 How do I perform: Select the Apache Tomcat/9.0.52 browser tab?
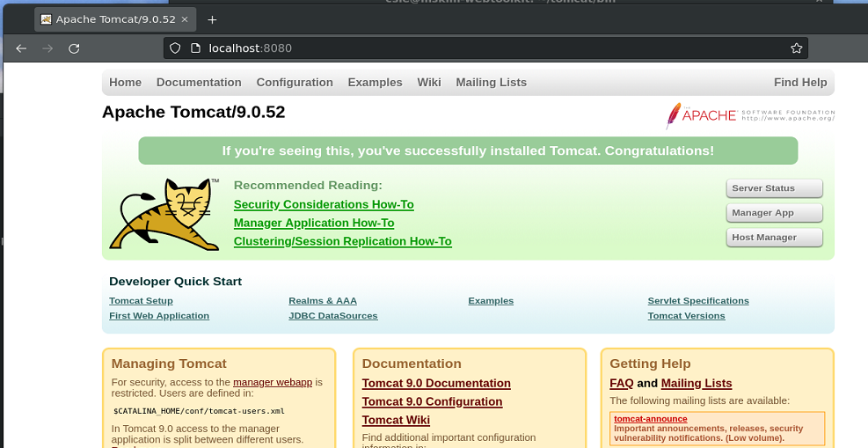[x=114, y=19]
